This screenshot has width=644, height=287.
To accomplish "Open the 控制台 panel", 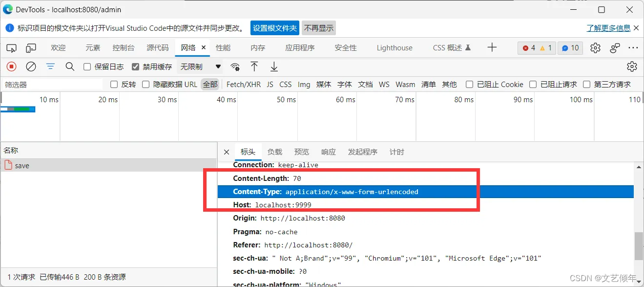I will pos(123,47).
